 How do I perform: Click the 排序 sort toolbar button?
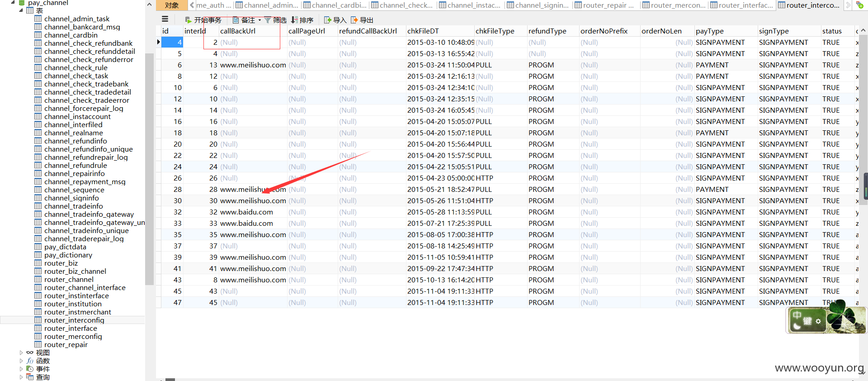302,20
